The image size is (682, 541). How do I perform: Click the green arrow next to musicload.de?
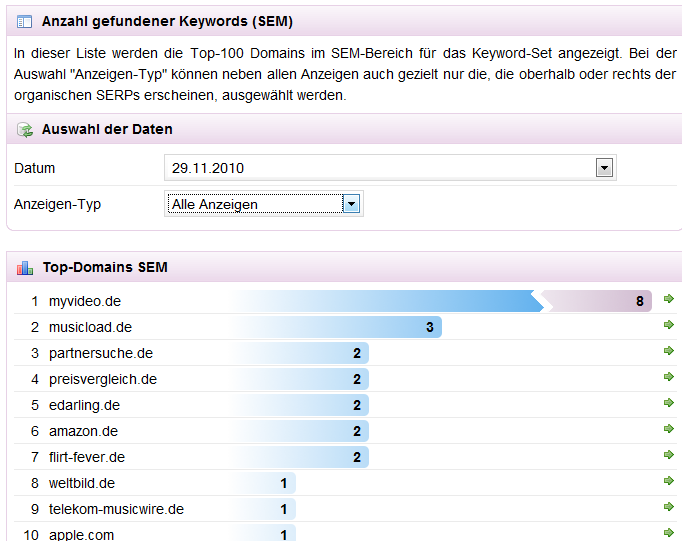click(669, 325)
